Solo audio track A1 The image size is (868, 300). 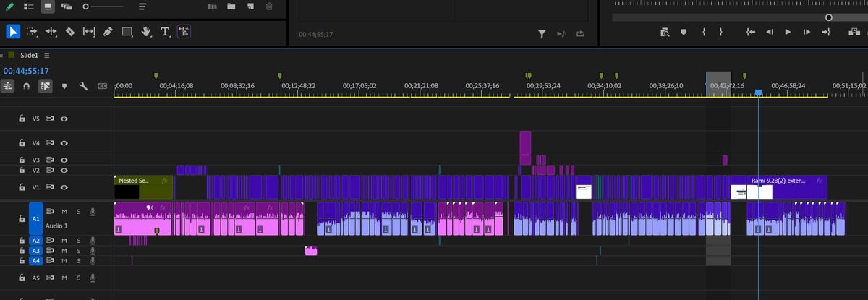tap(78, 211)
